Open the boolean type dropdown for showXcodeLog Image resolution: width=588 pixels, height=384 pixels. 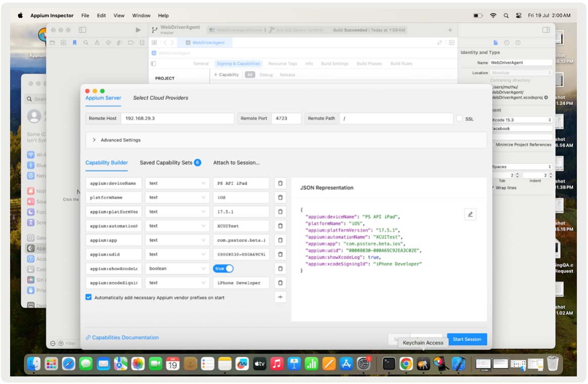(176, 269)
